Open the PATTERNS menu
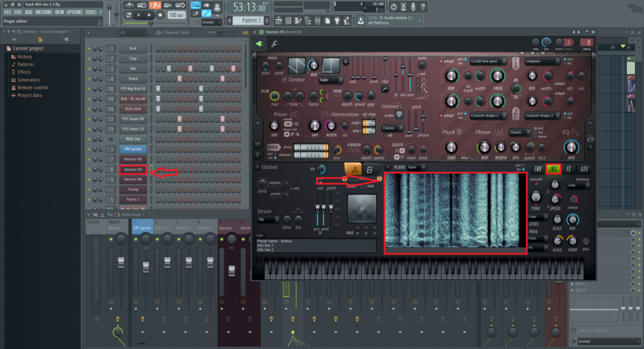The height and width of the screenshot is (349, 644). pos(43,13)
